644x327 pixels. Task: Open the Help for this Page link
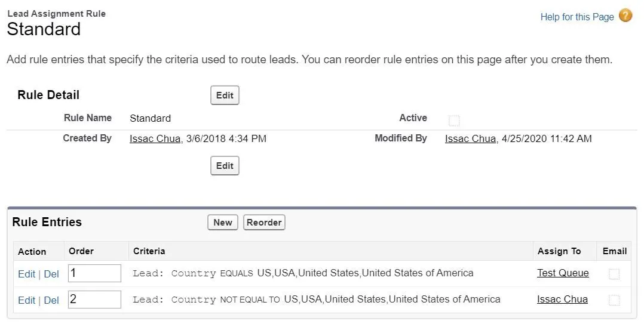pyautogui.click(x=577, y=17)
